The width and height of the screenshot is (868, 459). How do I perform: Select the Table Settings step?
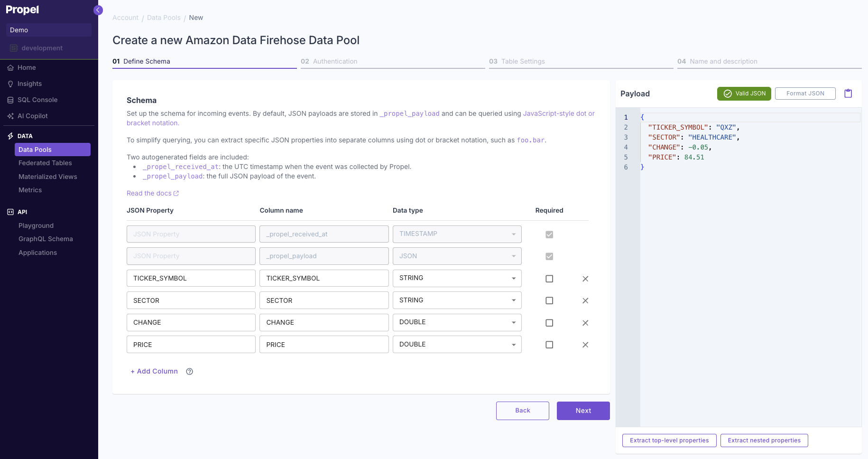point(517,61)
